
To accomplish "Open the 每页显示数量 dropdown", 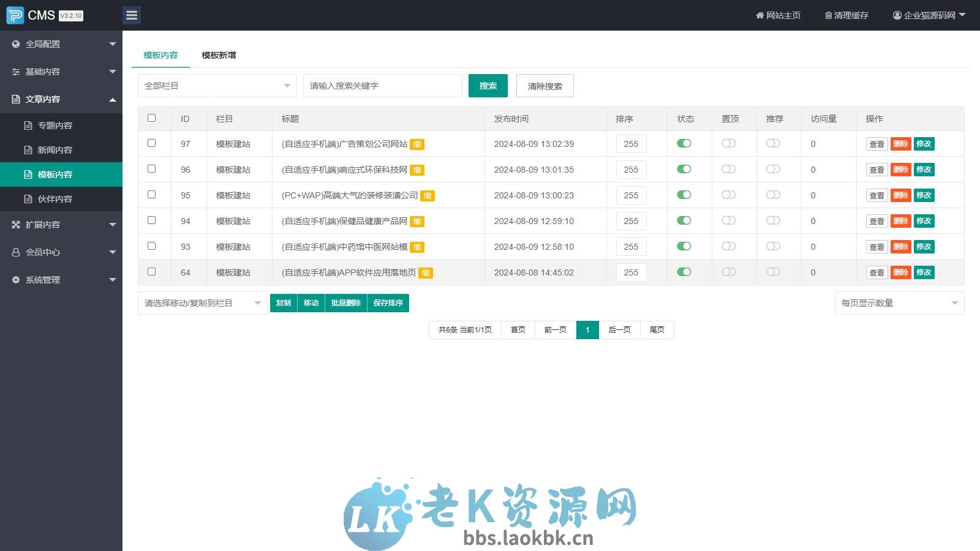I will [899, 302].
